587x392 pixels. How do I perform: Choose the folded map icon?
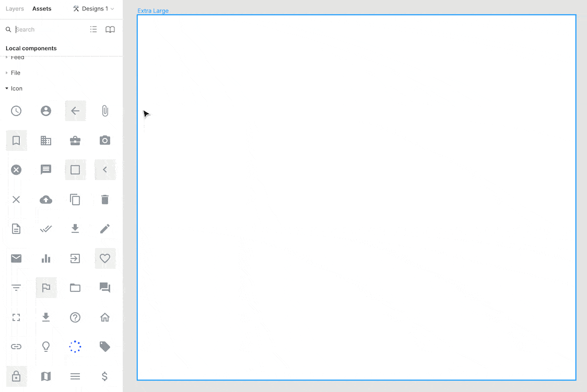(45, 376)
